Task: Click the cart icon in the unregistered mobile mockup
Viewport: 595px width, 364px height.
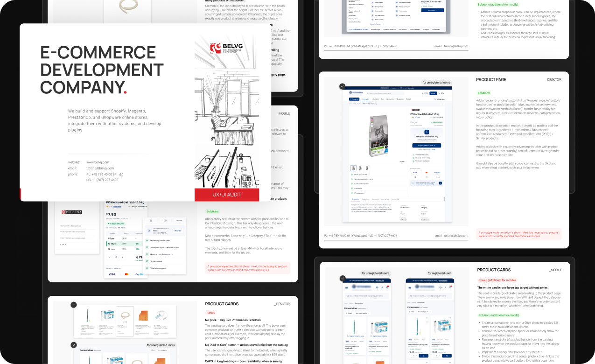Action: pyautogui.click(x=387, y=287)
